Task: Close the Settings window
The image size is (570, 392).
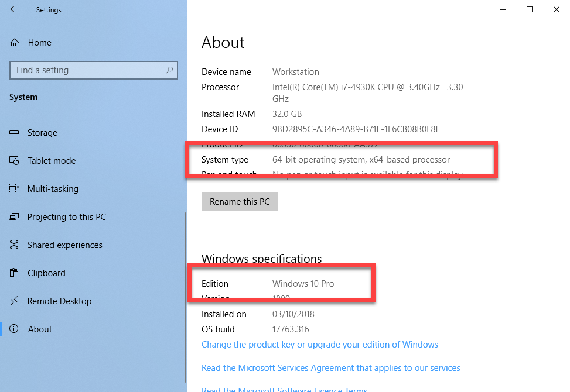Action: point(557,9)
